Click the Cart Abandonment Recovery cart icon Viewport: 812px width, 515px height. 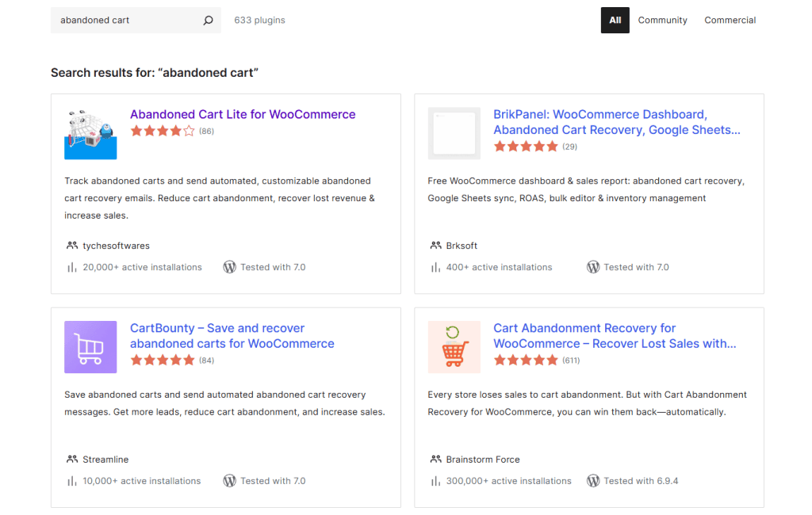pyautogui.click(x=454, y=347)
